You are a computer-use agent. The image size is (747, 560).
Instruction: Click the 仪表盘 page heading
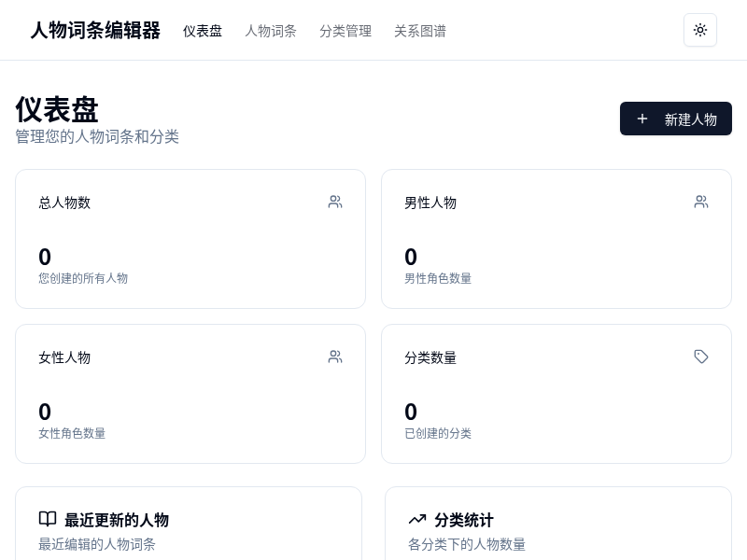[57, 109]
